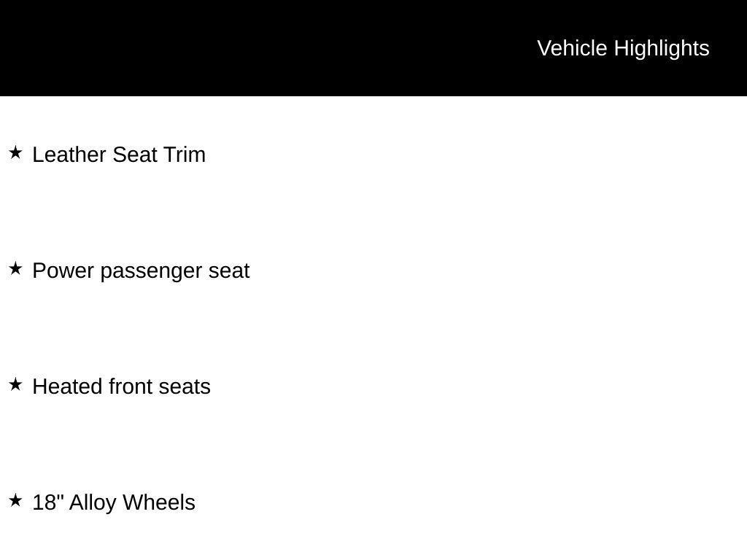Screen dimensions: 747x560
Task: Choose the Heated front seats highlight text
Action: 122,386
